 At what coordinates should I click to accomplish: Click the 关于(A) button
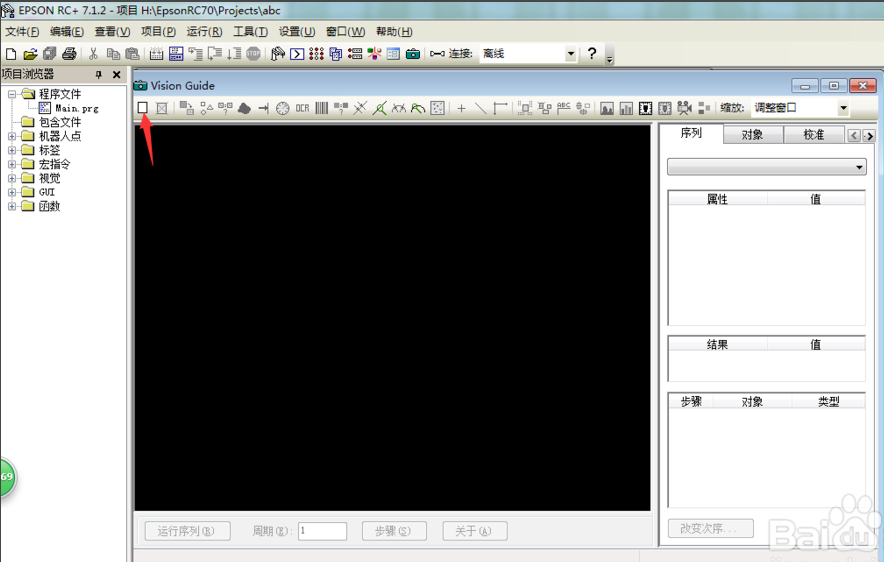[474, 531]
